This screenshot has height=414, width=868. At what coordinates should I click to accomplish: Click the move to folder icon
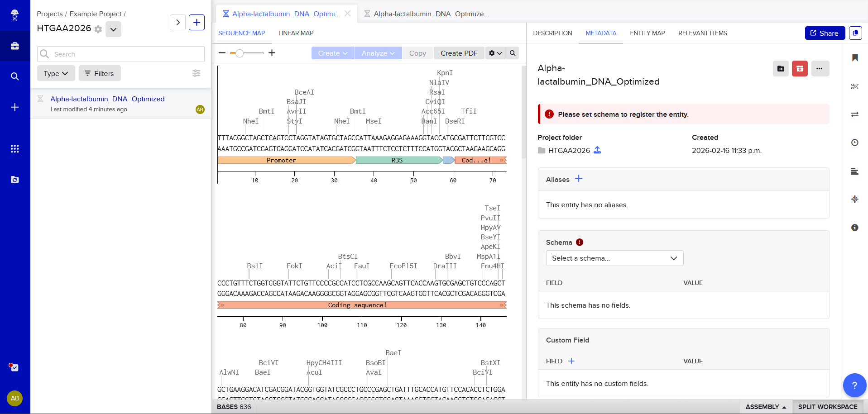point(781,68)
